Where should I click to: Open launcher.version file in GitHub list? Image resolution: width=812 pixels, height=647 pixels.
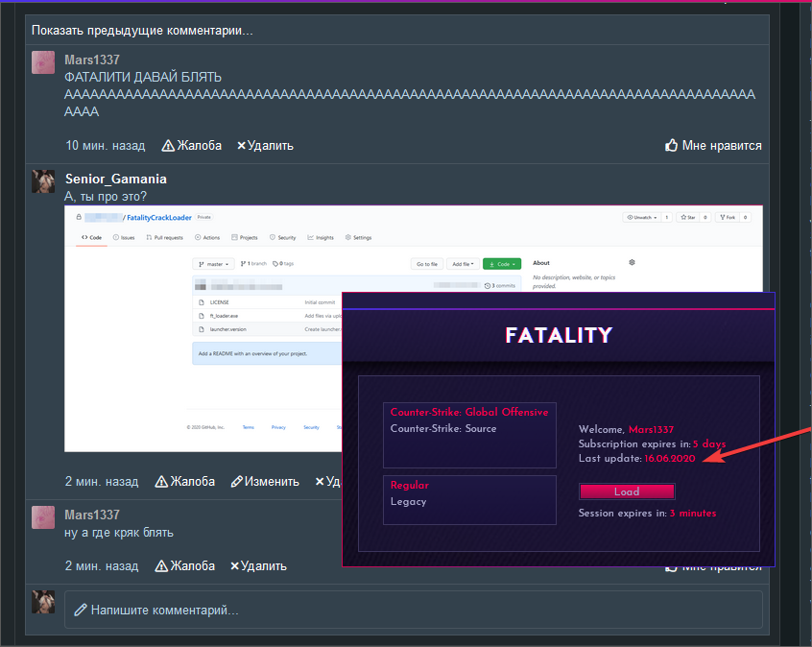click(x=227, y=329)
